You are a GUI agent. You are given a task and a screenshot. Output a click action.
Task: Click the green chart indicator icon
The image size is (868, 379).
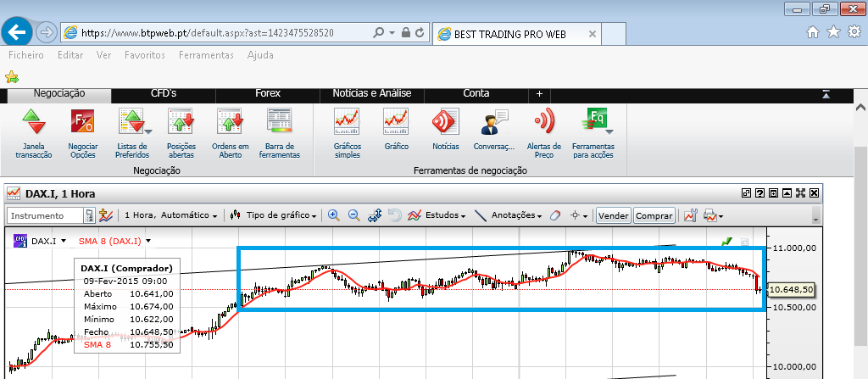[x=726, y=242]
